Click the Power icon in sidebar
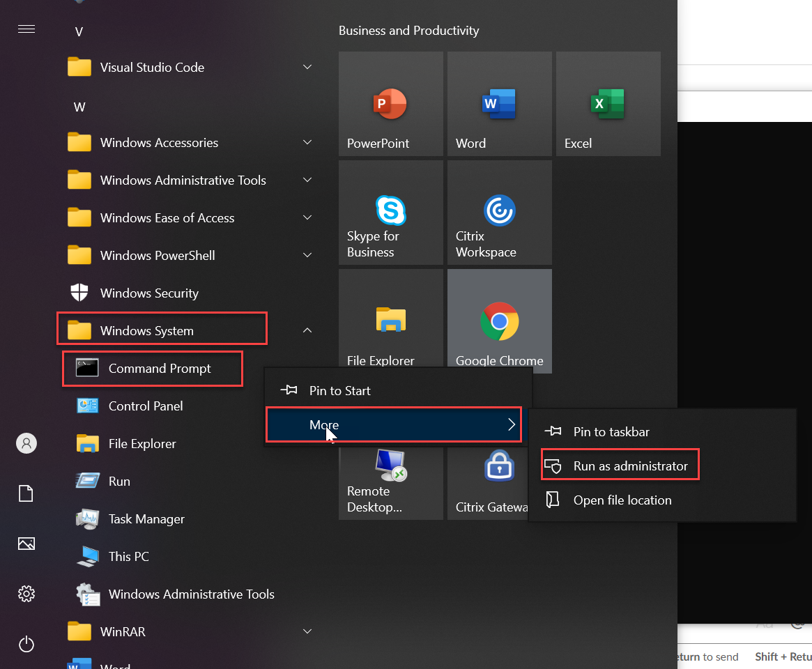Viewport: 812px width, 669px height. 26,644
